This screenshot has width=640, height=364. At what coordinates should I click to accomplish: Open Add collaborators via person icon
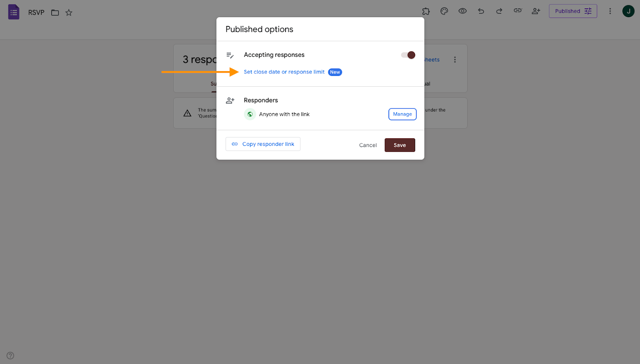[536, 11]
